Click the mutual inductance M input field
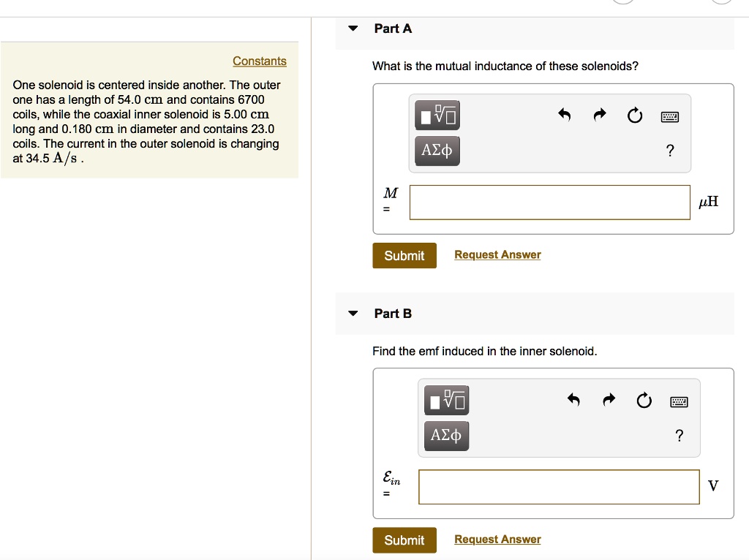Viewport: 749px width, 560px height. pos(550,203)
